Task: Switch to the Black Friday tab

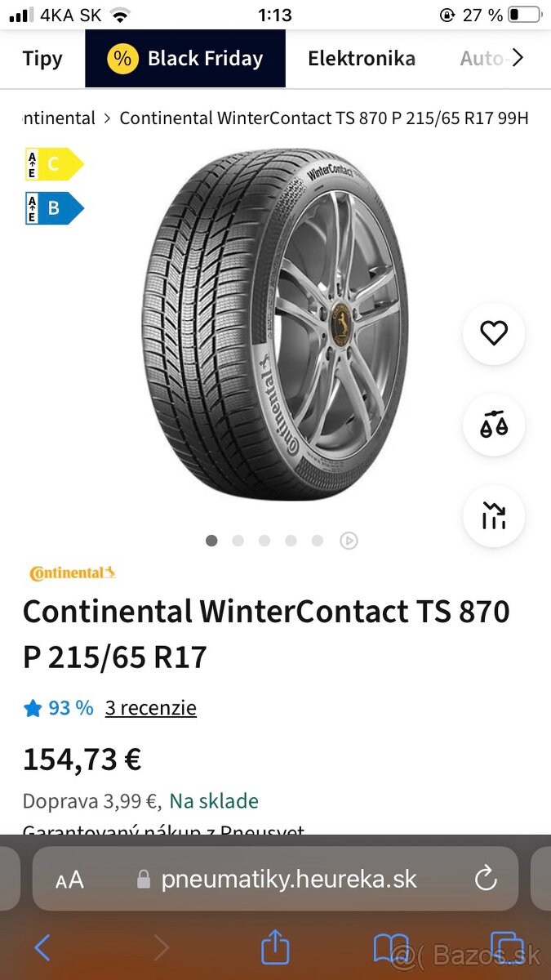Action: click(x=184, y=58)
